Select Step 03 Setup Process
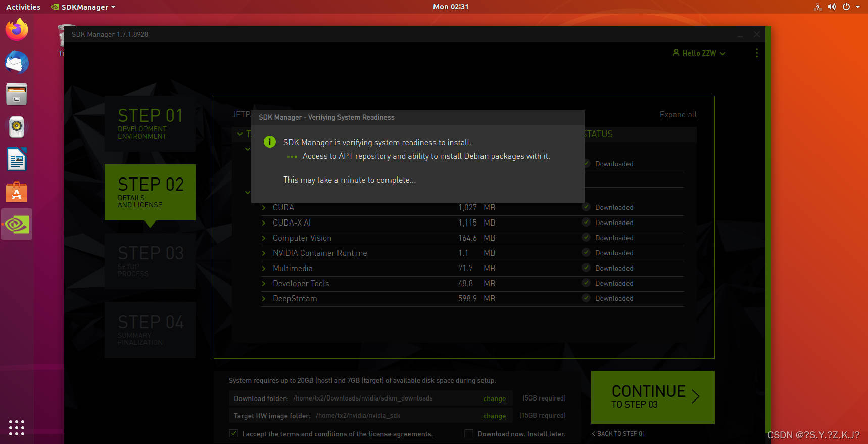The height and width of the screenshot is (444, 868). pos(150,261)
